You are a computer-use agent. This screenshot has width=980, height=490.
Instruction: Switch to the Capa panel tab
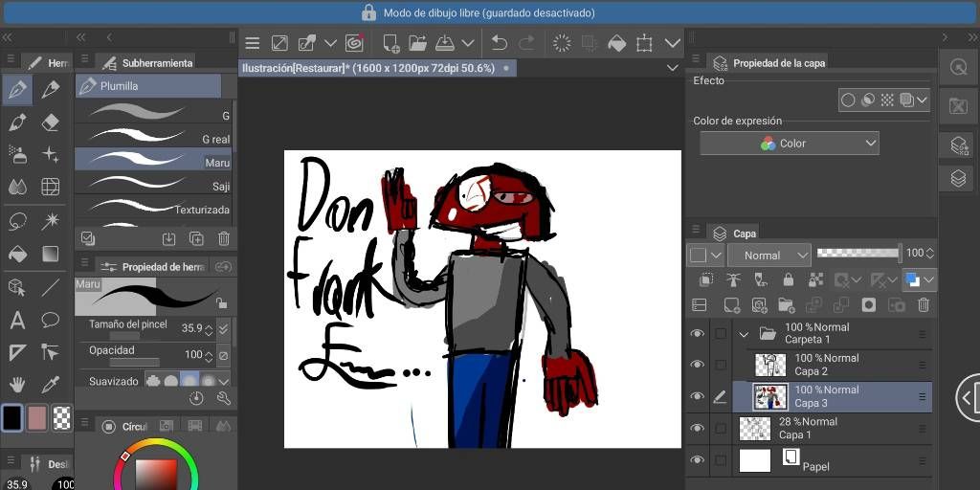(x=735, y=234)
